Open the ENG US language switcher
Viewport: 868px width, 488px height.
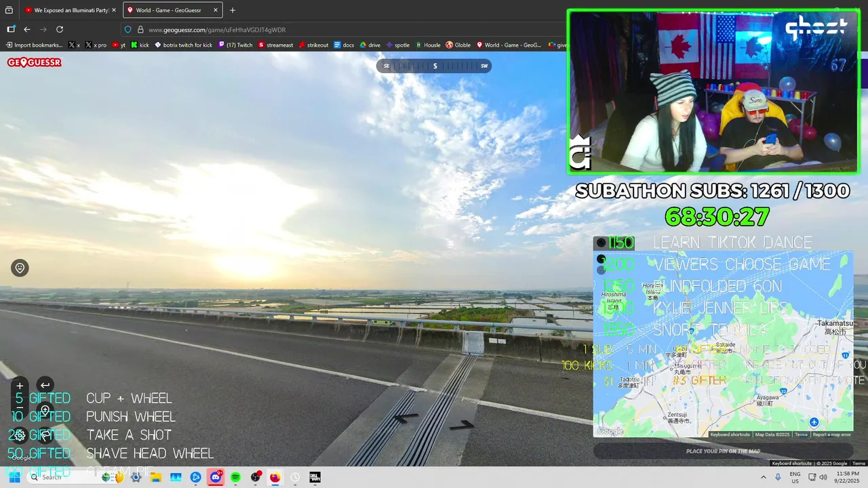coord(795,477)
